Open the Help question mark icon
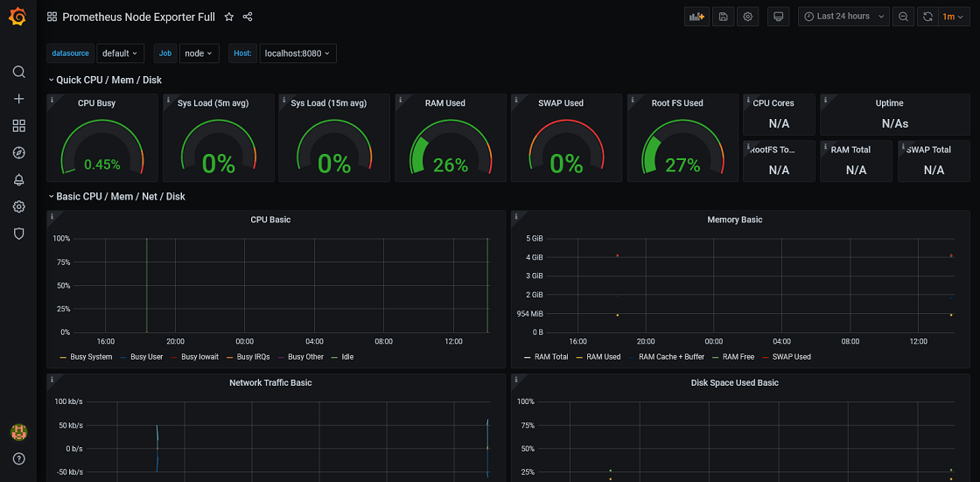This screenshot has width=980, height=482. point(18,459)
